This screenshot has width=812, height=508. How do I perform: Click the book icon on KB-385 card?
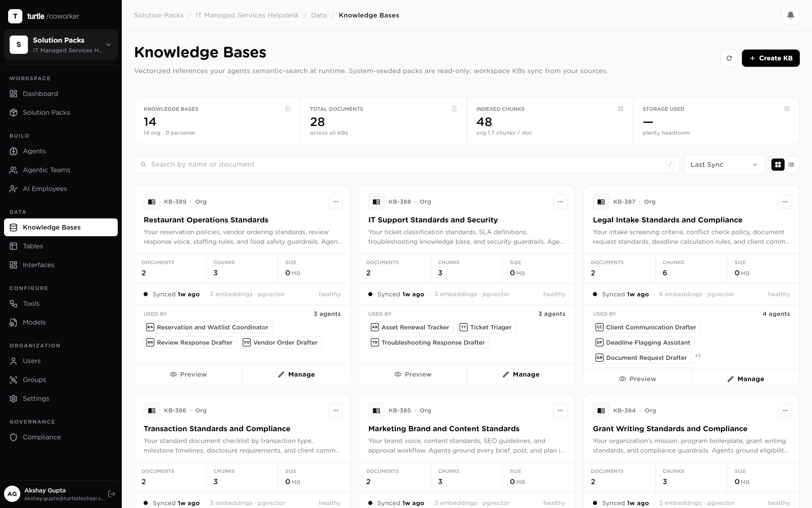[377, 410]
